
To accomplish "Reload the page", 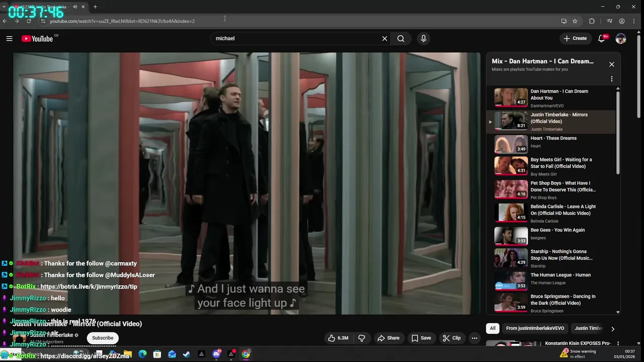I will coord(29,21).
